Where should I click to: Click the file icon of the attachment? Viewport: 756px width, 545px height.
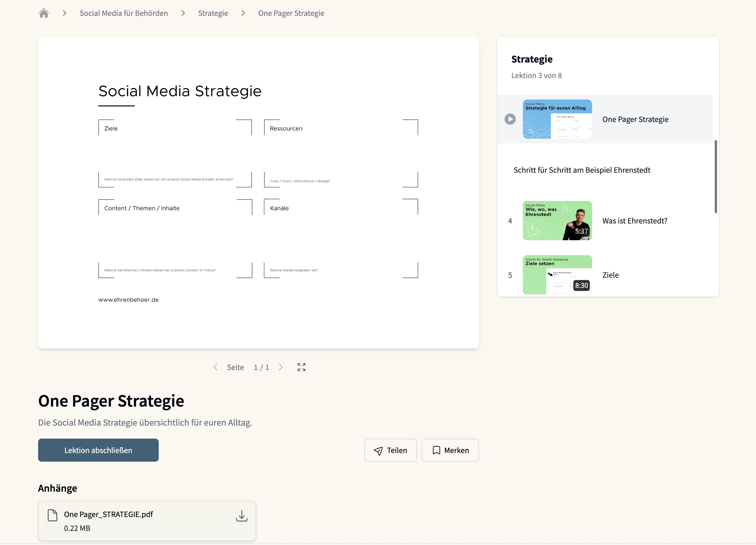coord(52,515)
